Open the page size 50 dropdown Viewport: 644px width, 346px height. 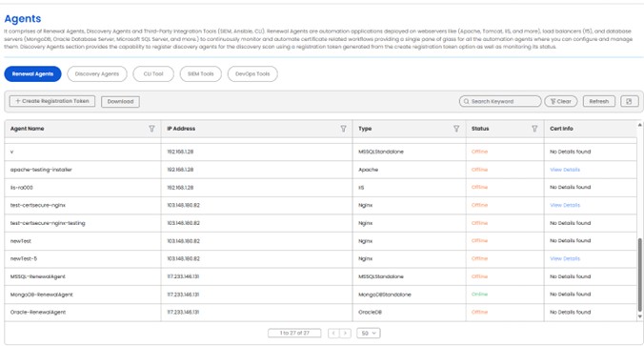tap(369, 333)
